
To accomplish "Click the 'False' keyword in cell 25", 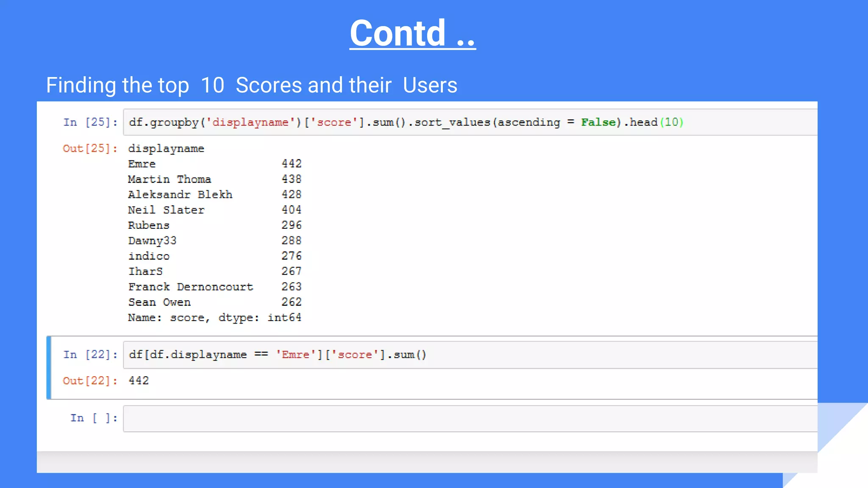I will tap(598, 122).
